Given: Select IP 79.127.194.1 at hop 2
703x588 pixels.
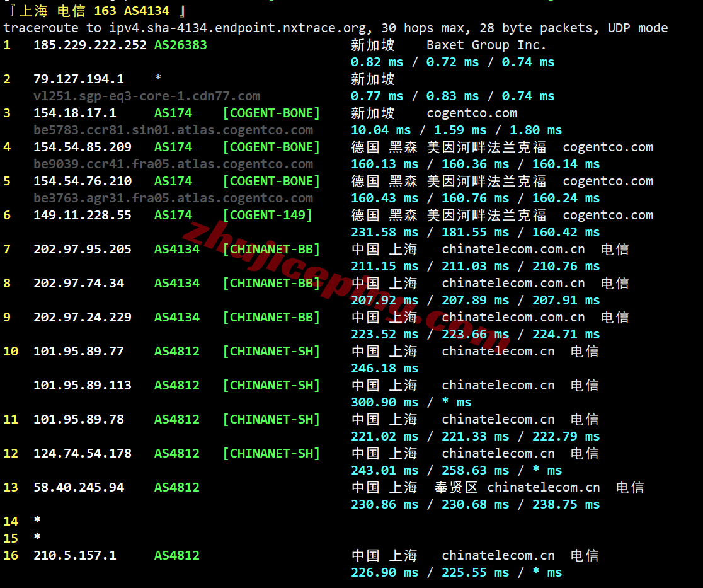Looking at the screenshot, I should point(78,79).
